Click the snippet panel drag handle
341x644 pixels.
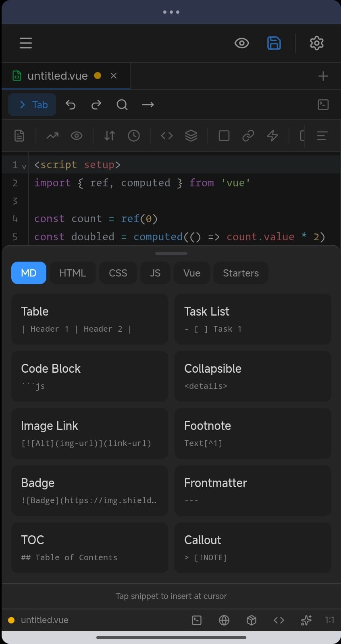tap(171, 254)
